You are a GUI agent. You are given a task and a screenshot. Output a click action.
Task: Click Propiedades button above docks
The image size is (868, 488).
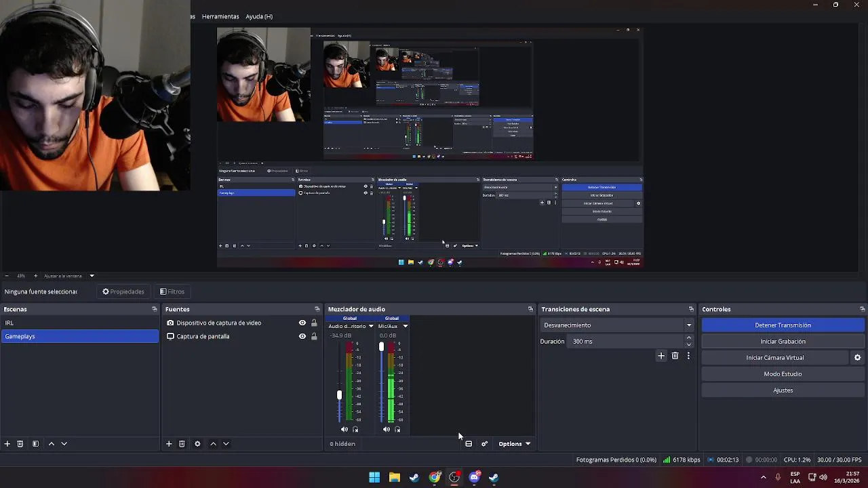tap(123, 291)
